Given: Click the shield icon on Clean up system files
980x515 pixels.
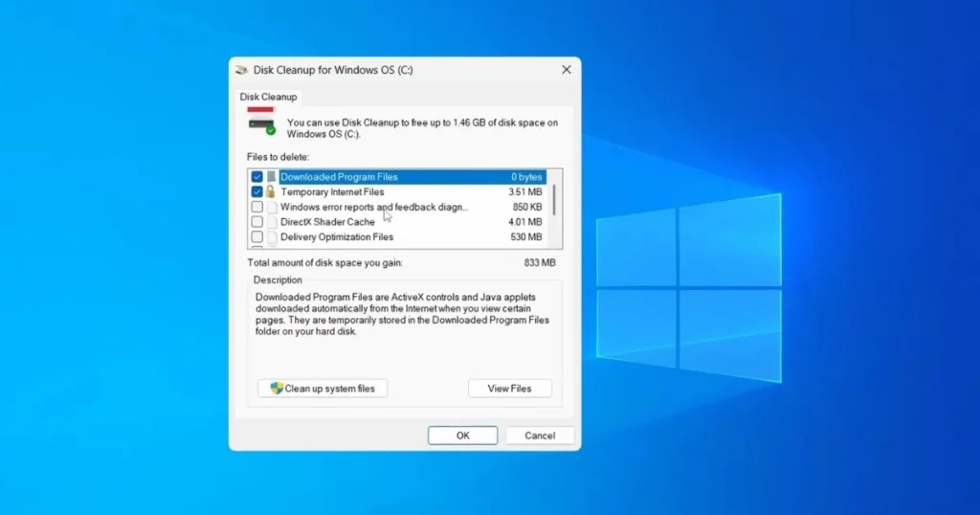Looking at the screenshot, I should pyautogui.click(x=277, y=388).
